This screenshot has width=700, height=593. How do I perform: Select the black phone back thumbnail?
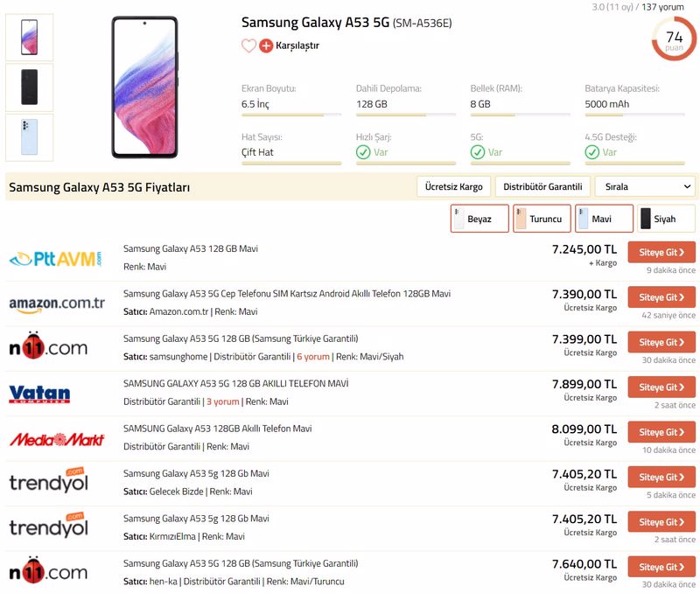(29, 87)
